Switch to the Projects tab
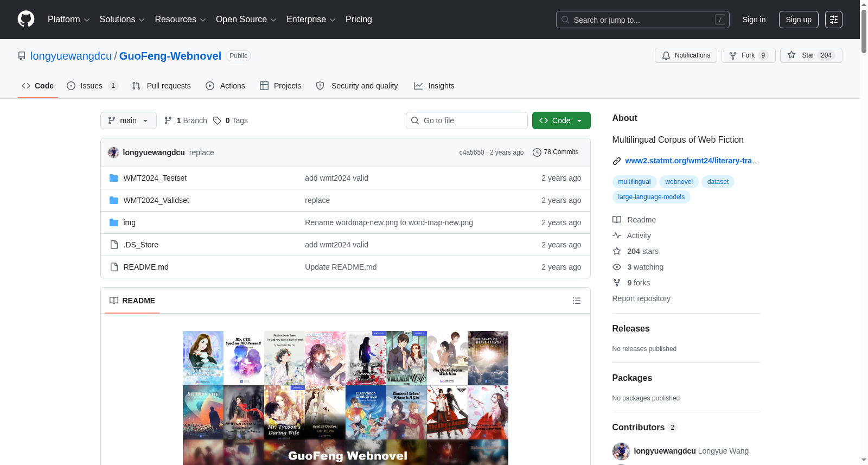 point(280,86)
